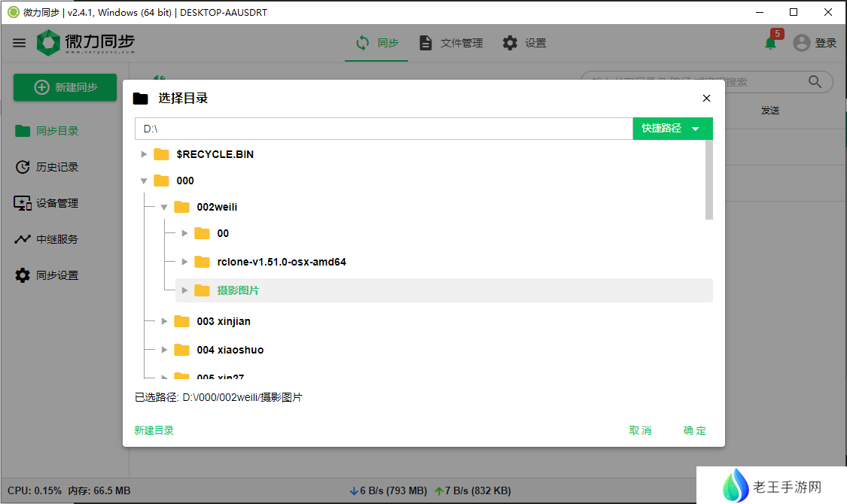Collapse the 000 folder

pyautogui.click(x=145, y=181)
